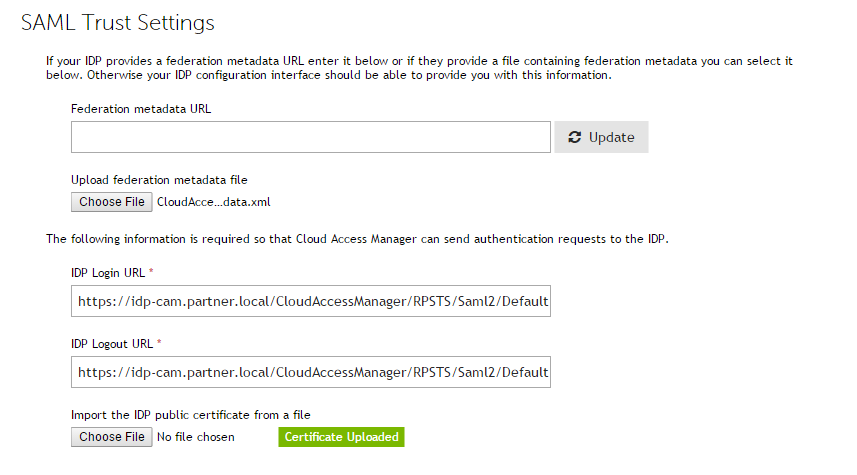
Task: Click the refresh icon inside Update button
Action: click(575, 138)
